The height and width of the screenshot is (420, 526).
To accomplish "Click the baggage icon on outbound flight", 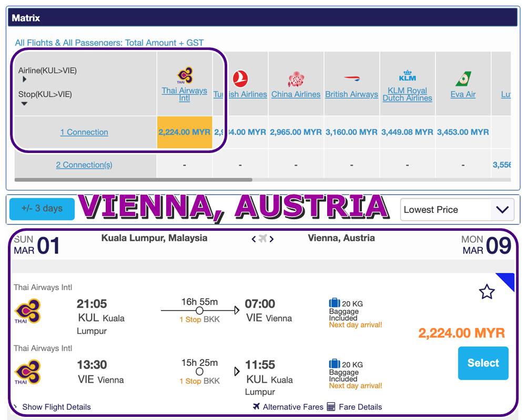I will tap(335, 303).
